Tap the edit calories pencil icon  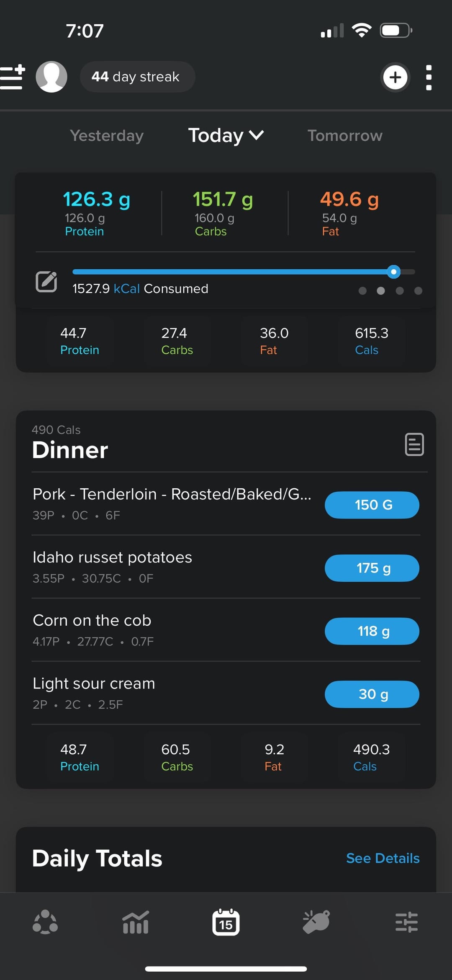coord(46,281)
